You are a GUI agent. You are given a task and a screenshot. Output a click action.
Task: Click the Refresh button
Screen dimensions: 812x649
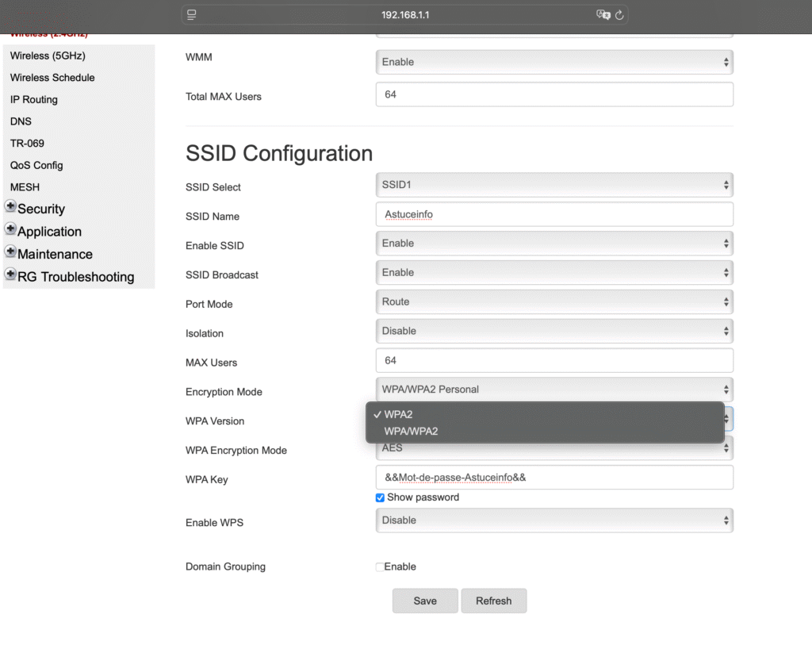click(494, 601)
